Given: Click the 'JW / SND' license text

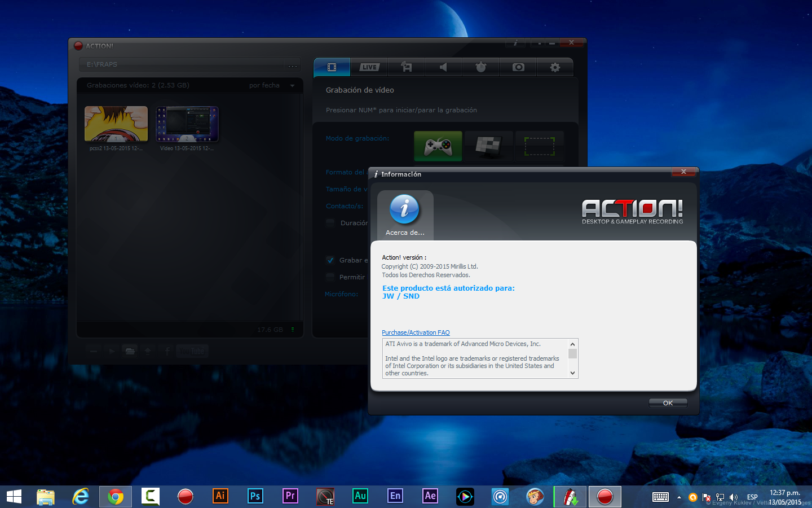Looking at the screenshot, I should (x=401, y=296).
